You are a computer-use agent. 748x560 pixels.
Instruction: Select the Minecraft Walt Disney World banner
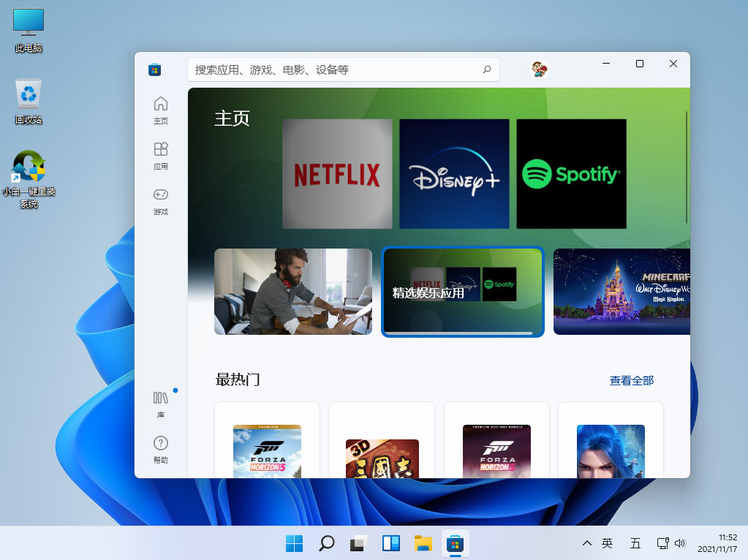coord(622,292)
